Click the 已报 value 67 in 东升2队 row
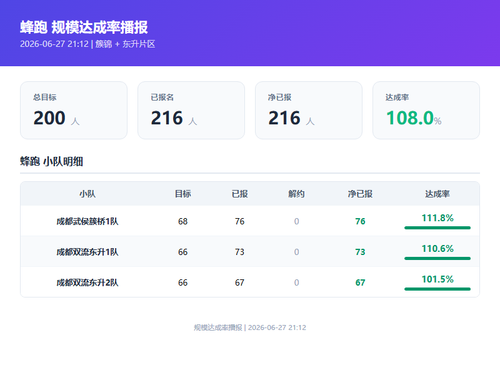This screenshot has width=500, height=375. pos(240,283)
